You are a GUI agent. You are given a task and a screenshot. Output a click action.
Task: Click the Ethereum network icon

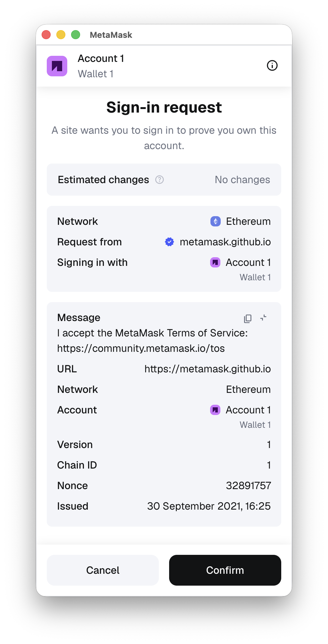[216, 221]
